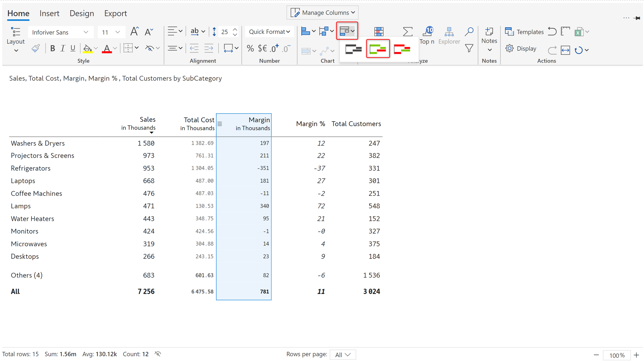Increase decimal places

point(274,49)
